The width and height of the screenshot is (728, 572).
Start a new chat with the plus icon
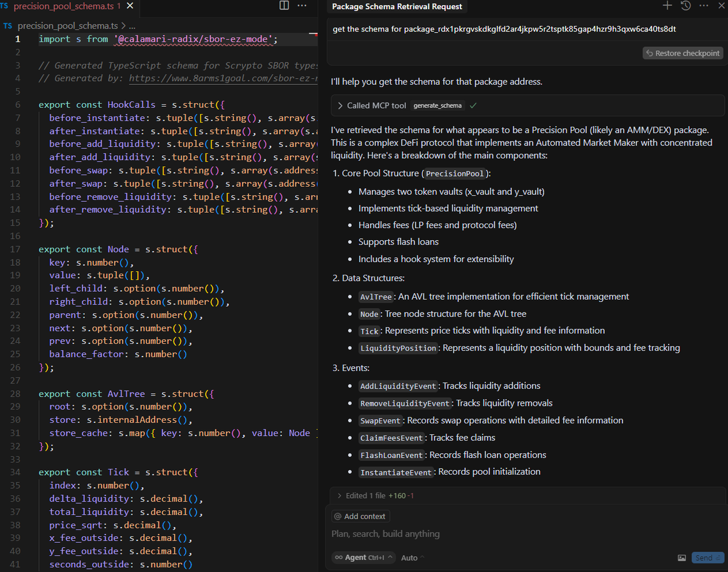(667, 5)
